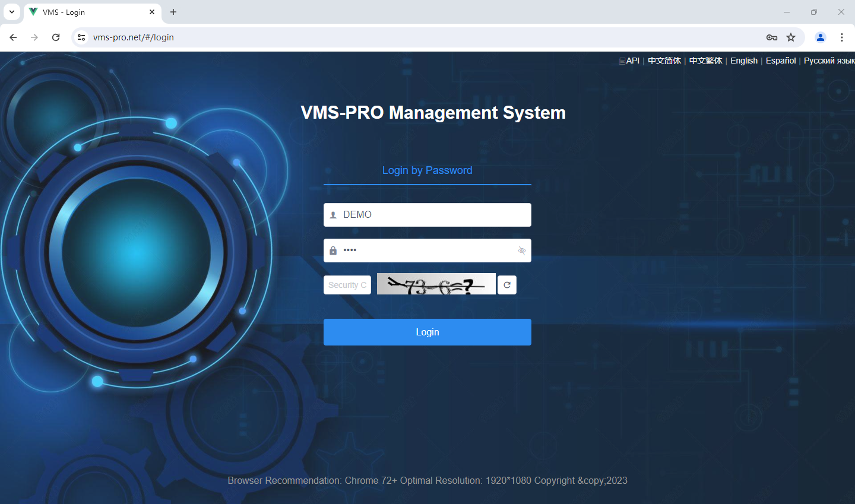
Task: Click the captcha image
Action: [436, 284]
